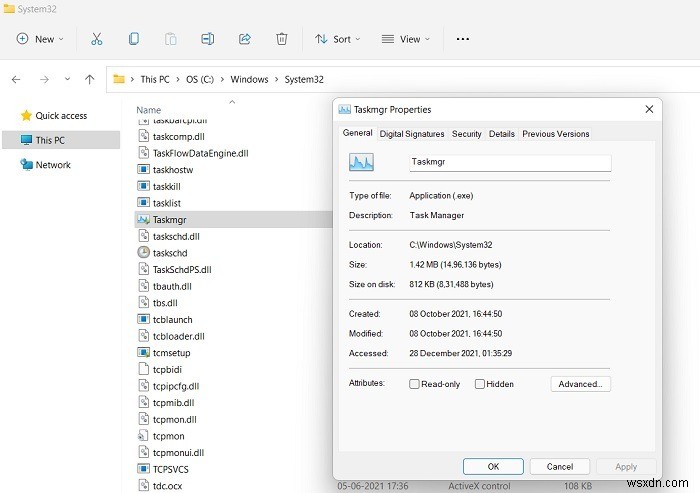Select tcpmib.dll file

tap(173, 403)
